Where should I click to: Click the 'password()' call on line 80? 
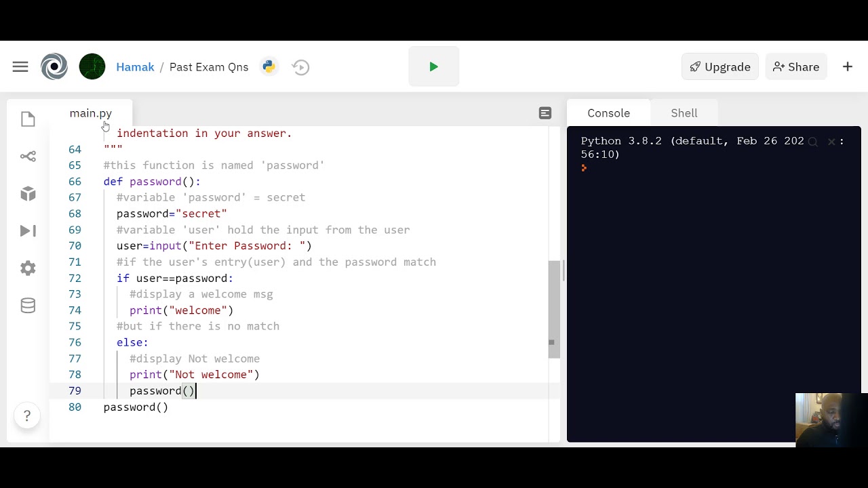[x=136, y=407]
